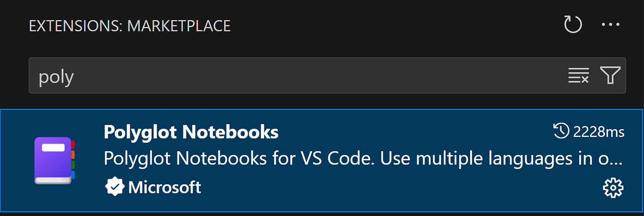Click the EXTENSIONS: MARKETPLACE panel header
Screen dimensions: 644x216
[x=130, y=26]
